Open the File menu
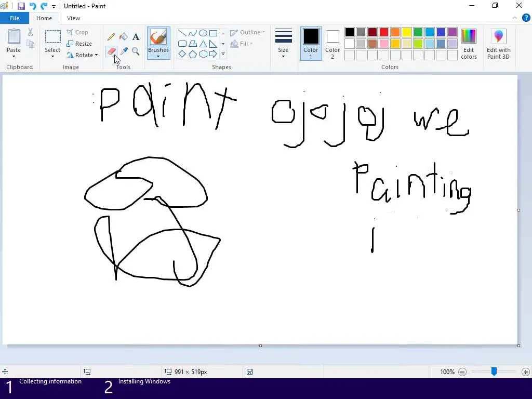This screenshot has width=532, height=399. pyautogui.click(x=15, y=18)
